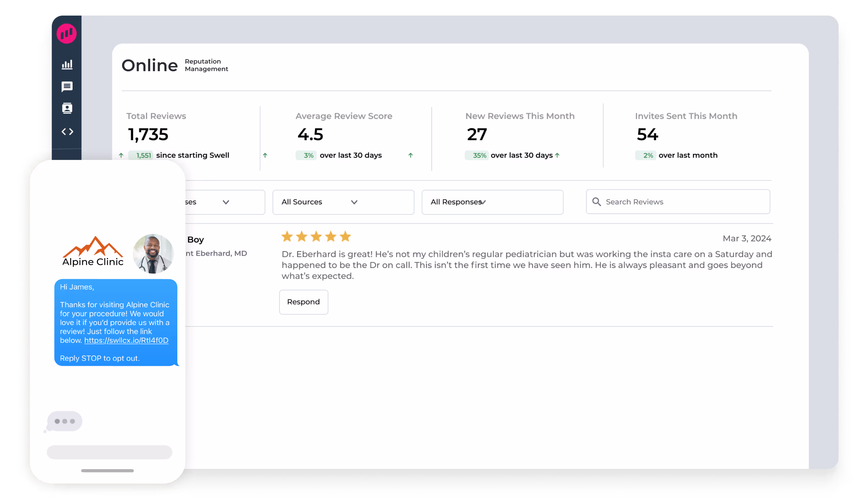The image size is (868, 500).
Task: Click the 1,551 since starting Swell badge
Action: (141, 155)
